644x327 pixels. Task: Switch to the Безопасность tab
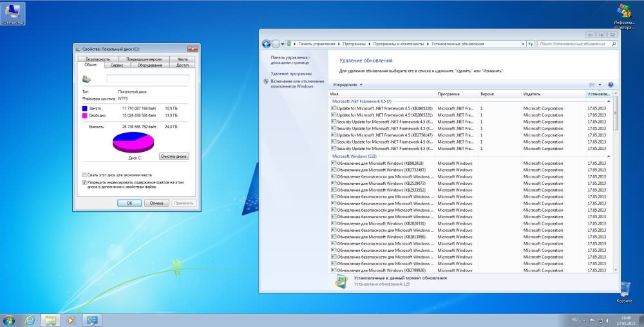click(98, 59)
